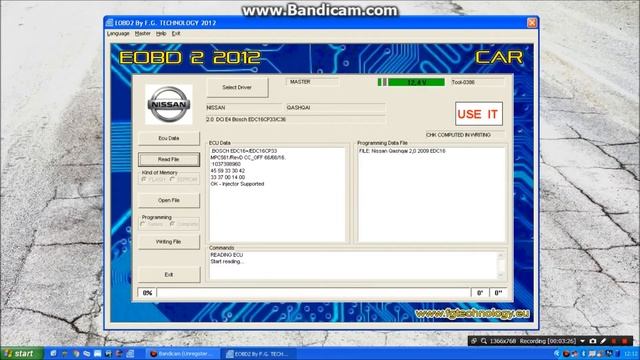Click the NISSAN brand field

(244, 108)
